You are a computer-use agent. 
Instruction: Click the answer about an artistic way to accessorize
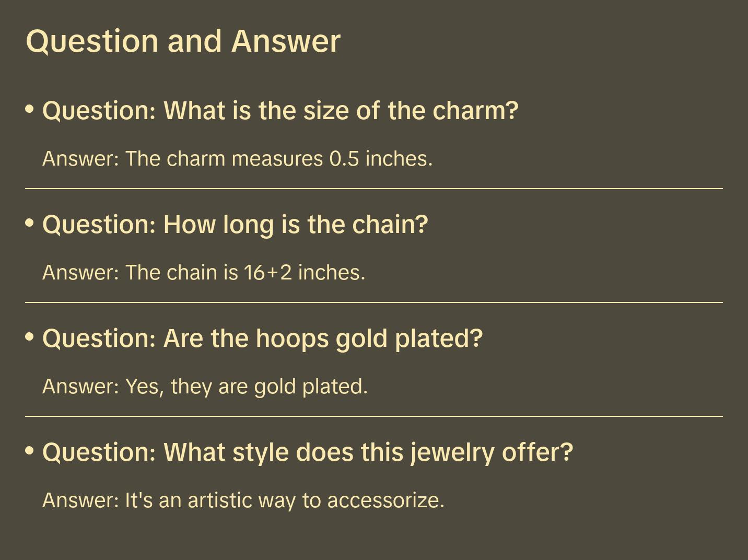[x=243, y=500]
